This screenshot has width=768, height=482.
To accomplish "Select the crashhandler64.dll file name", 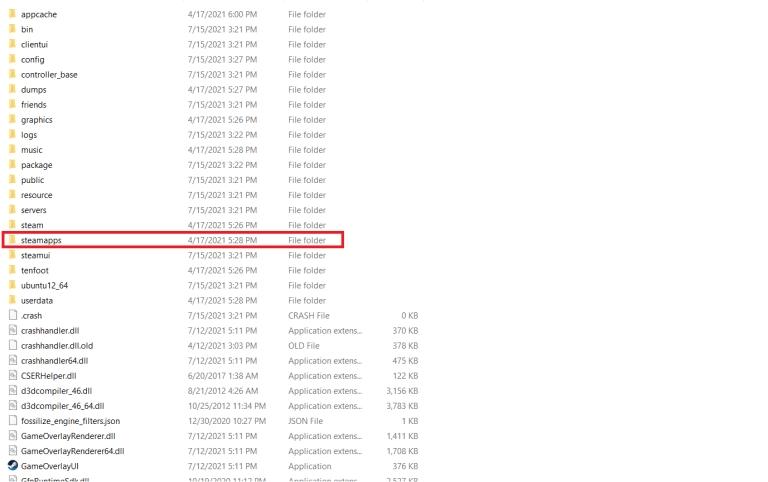I will (x=54, y=361).
